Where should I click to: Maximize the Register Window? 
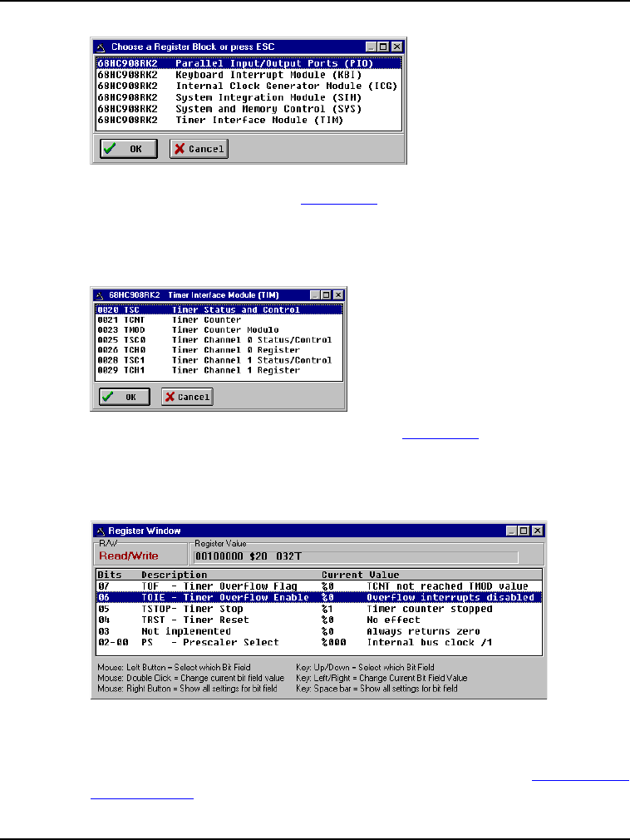pos(524,531)
